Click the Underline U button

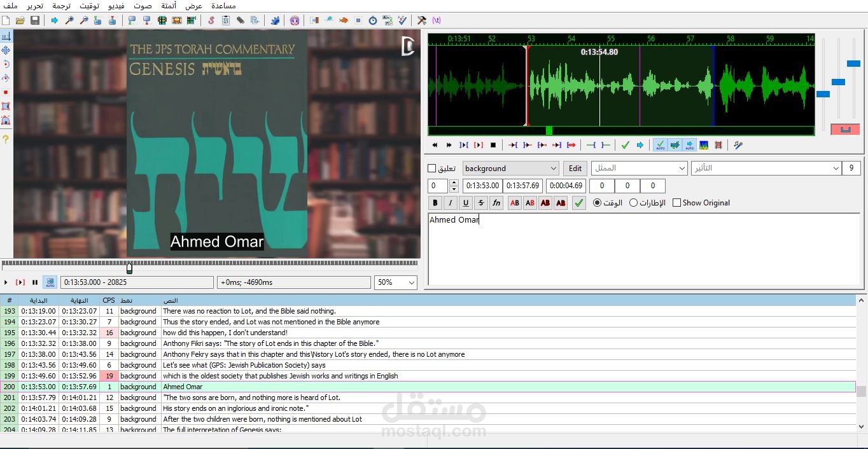point(466,203)
